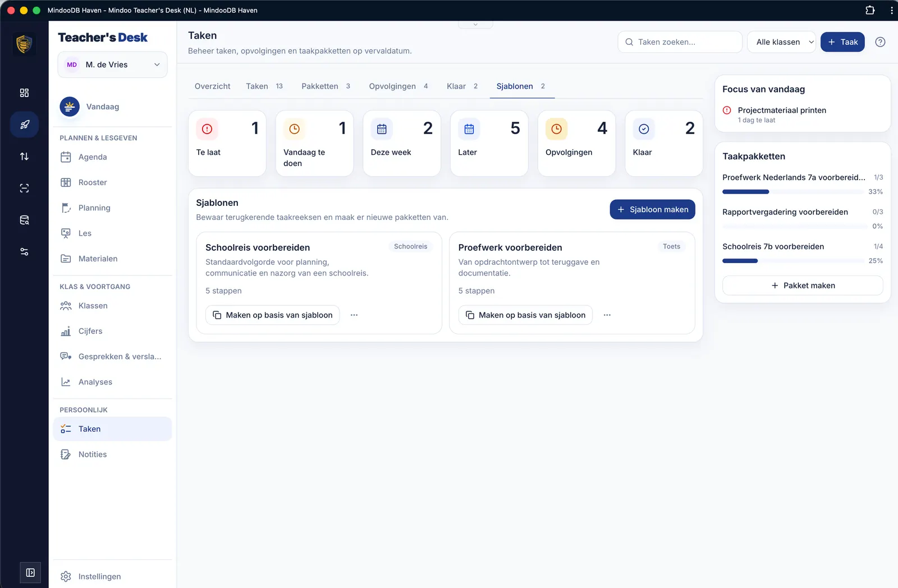This screenshot has width=898, height=588.
Task: Click Maken op basis van sjabloon for Schoolreis
Action: pos(272,315)
